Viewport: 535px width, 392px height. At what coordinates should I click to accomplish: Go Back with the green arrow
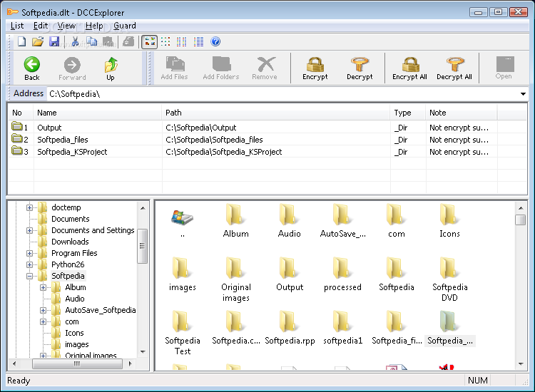[32, 68]
